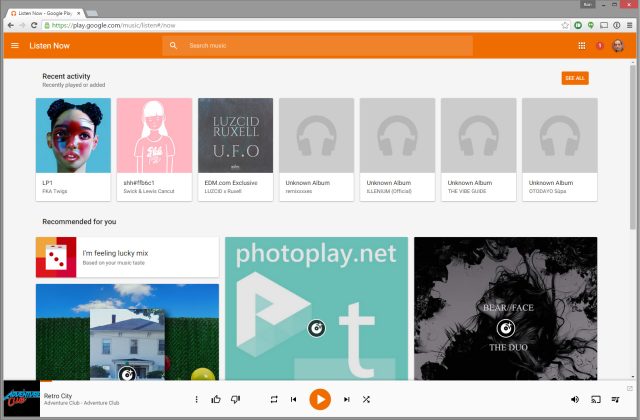Click the search magnifier icon
640x420 pixels.
(173, 45)
